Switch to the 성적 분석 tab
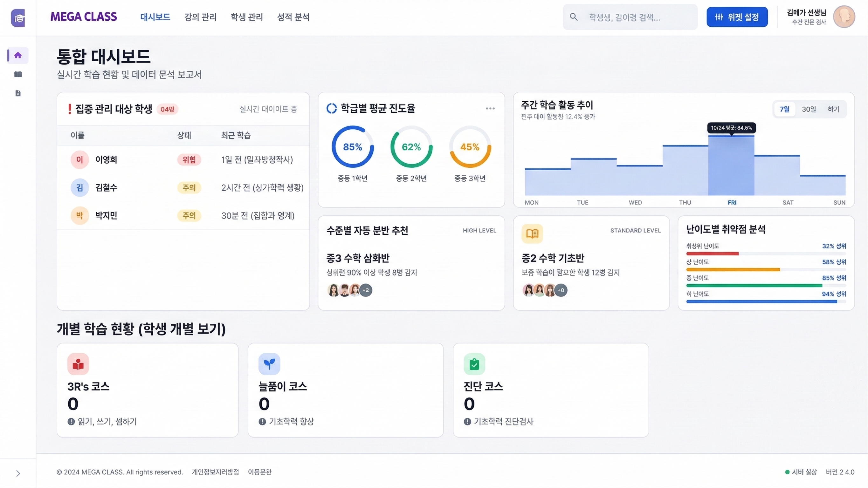The image size is (868, 488). coord(293,17)
